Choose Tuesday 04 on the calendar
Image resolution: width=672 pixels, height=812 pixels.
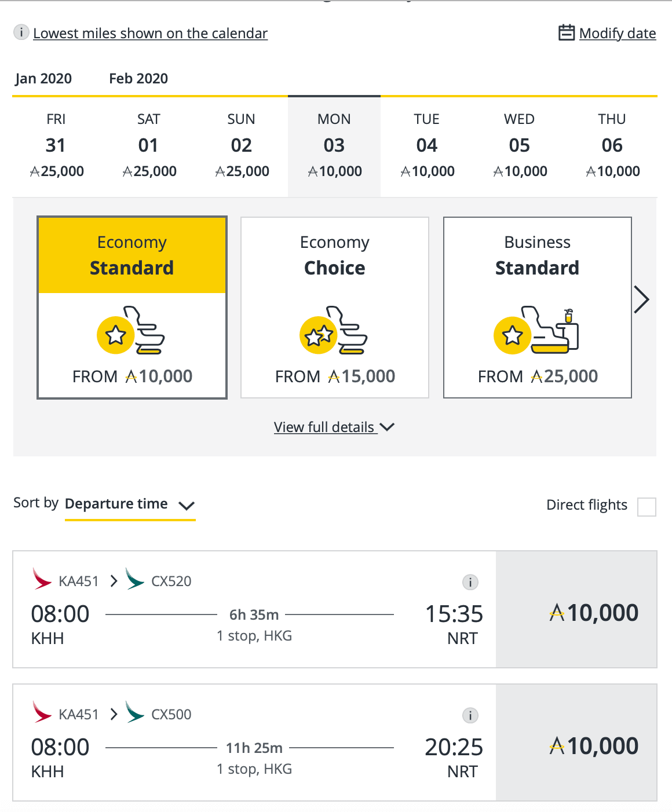(x=427, y=146)
